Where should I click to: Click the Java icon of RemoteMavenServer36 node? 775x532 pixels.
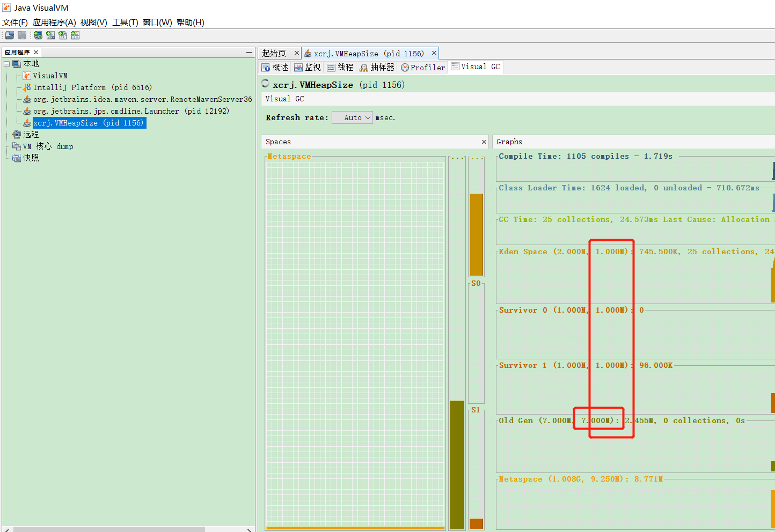click(x=27, y=99)
